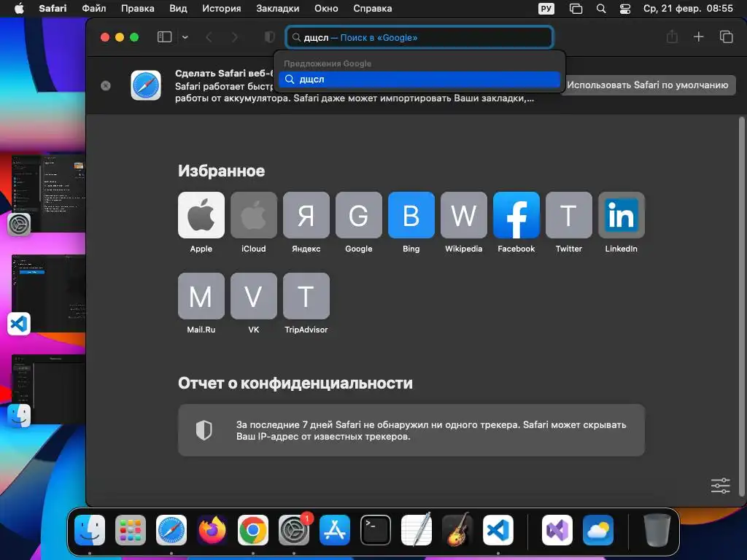Open the Правка menu
The width and height of the screenshot is (747, 560).
pos(138,8)
